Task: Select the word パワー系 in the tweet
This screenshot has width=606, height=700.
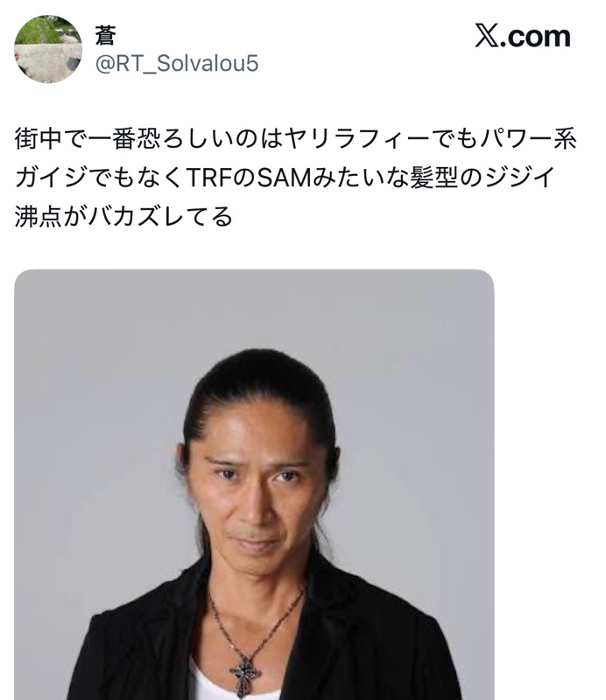Action: click(528, 138)
